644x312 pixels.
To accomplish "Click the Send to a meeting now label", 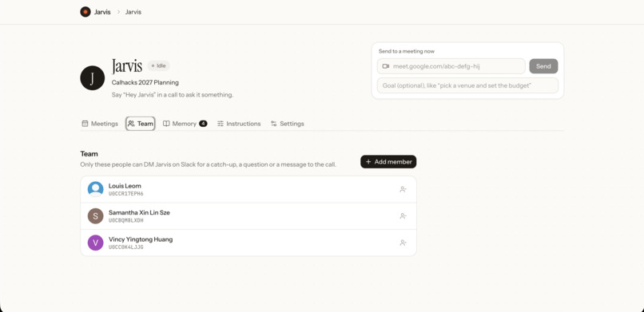I will tap(406, 51).
